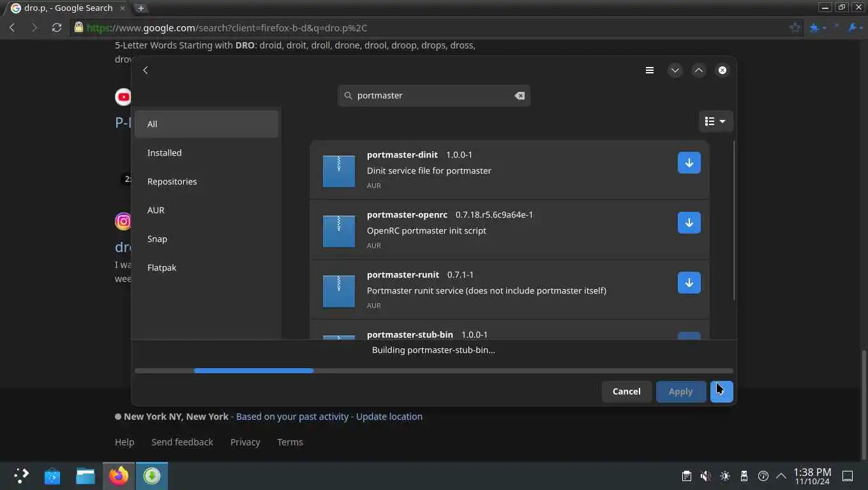Open the system monitor gauge tray icon
This screenshot has height=490, width=868.
click(763, 476)
